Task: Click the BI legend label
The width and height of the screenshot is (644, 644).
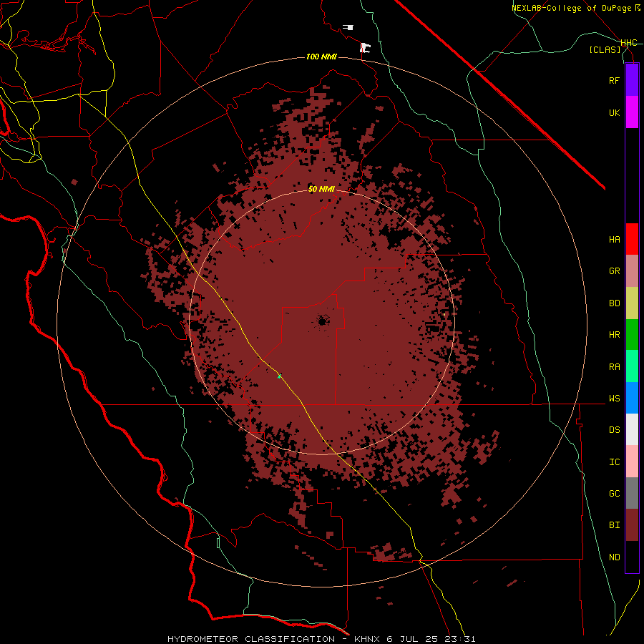Action: (x=614, y=525)
